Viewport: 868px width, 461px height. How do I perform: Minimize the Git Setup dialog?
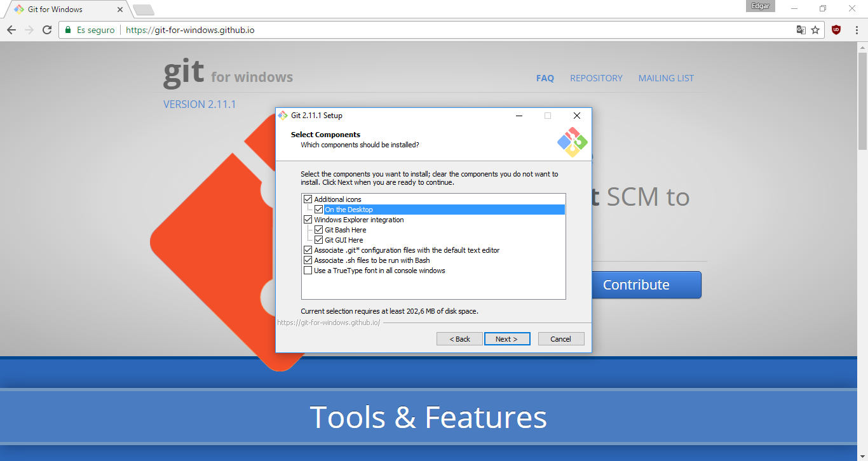[519, 116]
